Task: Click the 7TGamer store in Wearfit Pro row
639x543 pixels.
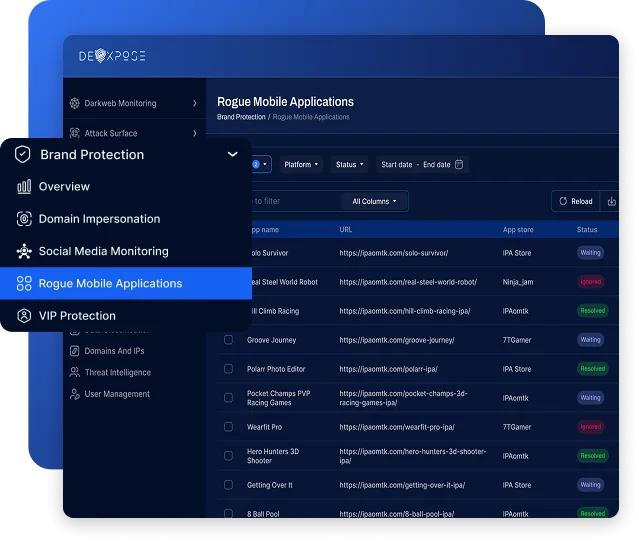Action: 517,427
